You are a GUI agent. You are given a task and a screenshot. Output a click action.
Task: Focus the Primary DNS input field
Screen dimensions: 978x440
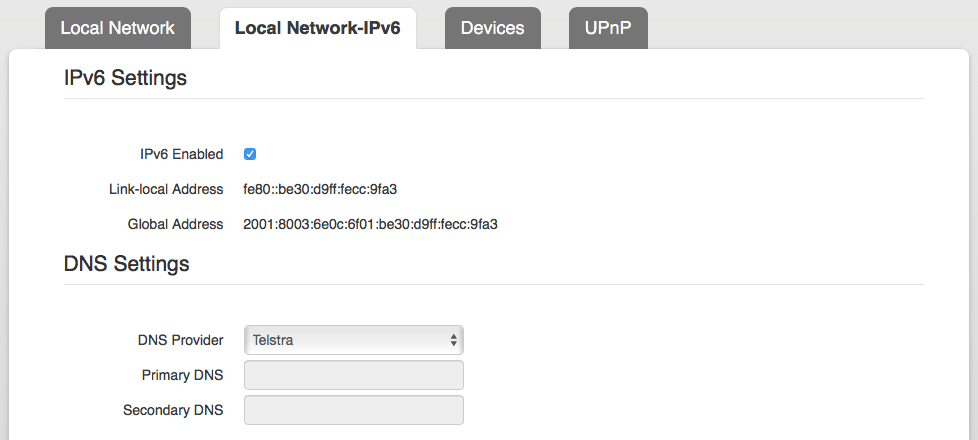354,375
